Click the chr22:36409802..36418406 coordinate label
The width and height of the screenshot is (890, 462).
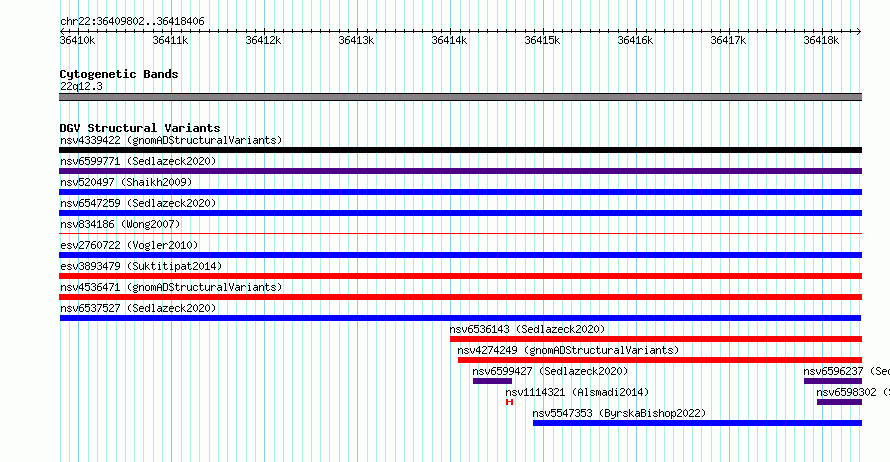click(x=132, y=21)
